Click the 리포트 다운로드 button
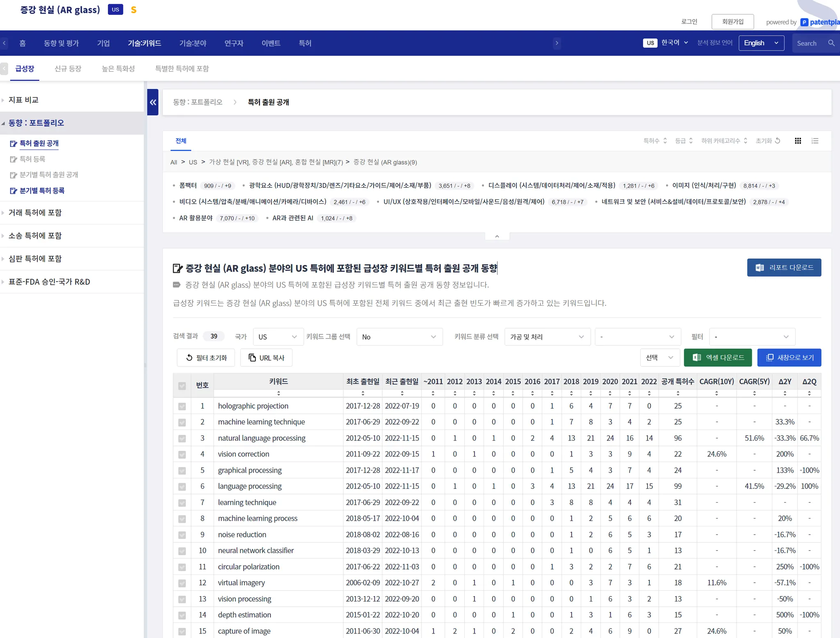 click(784, 268)
